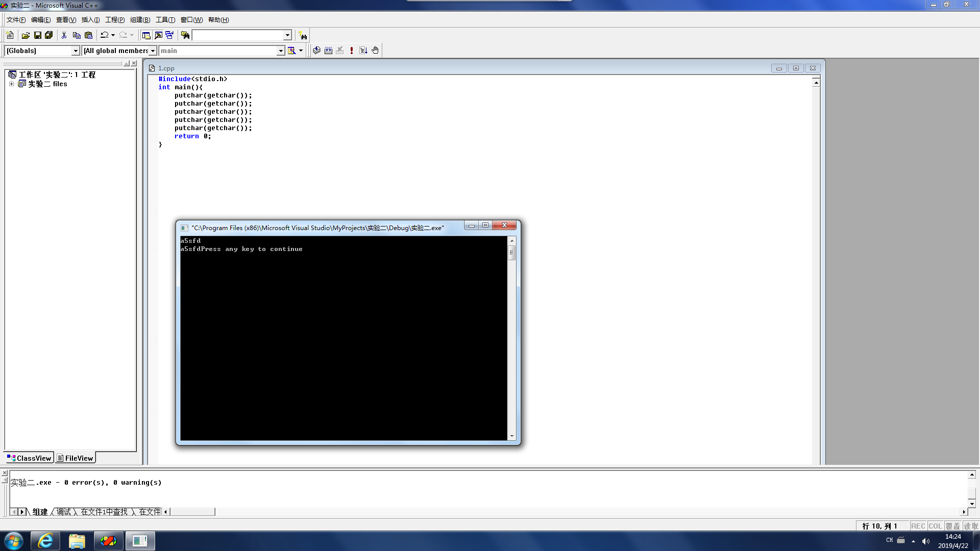This screenshot has height=551, width=980.
Task: Click the Save All toolbar icon
Action: [x=49, y=35]
